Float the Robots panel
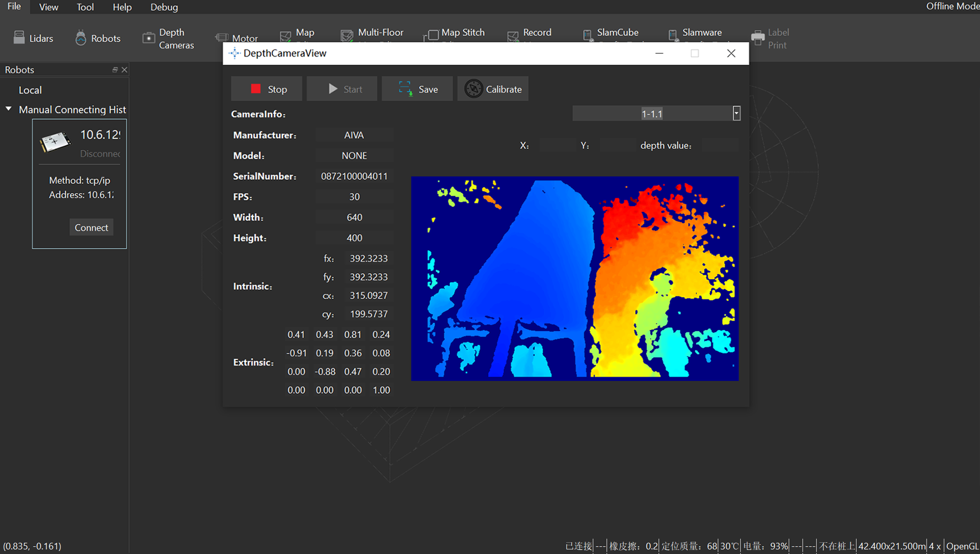This screenshot has width=980, height=554. pos(115,70)
